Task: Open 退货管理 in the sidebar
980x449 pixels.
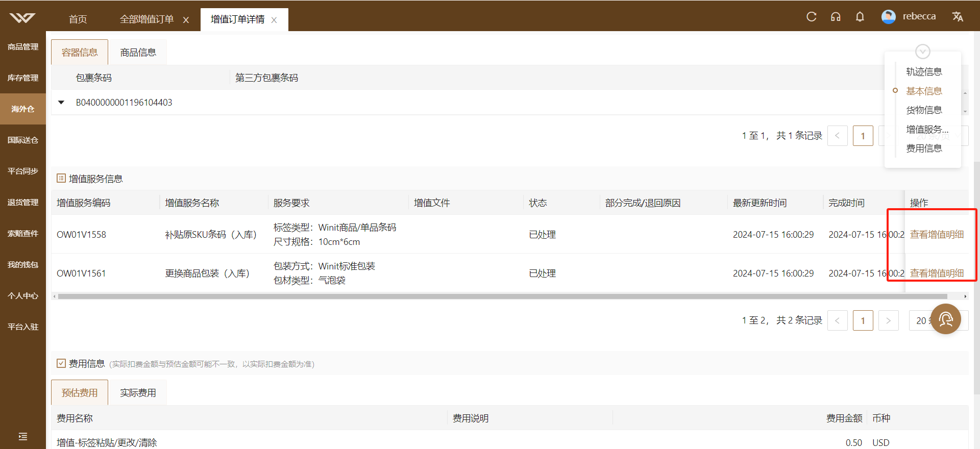Action: [x=23, y=203]
